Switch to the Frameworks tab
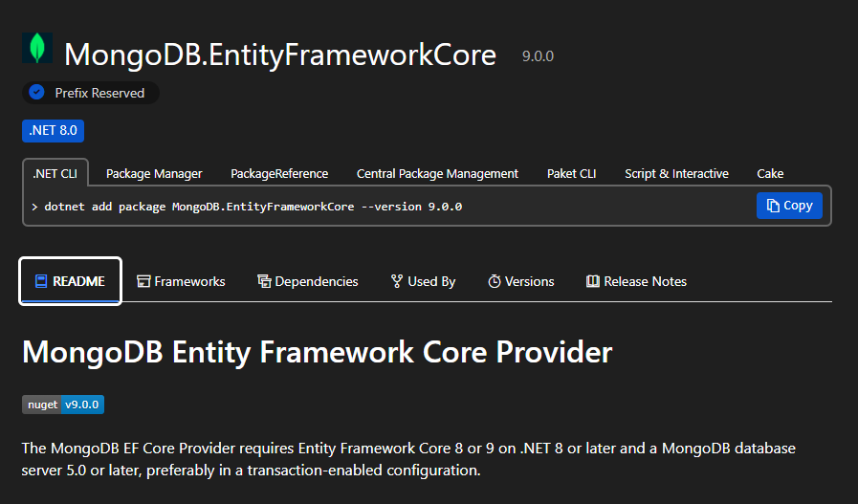 point(181,281)
